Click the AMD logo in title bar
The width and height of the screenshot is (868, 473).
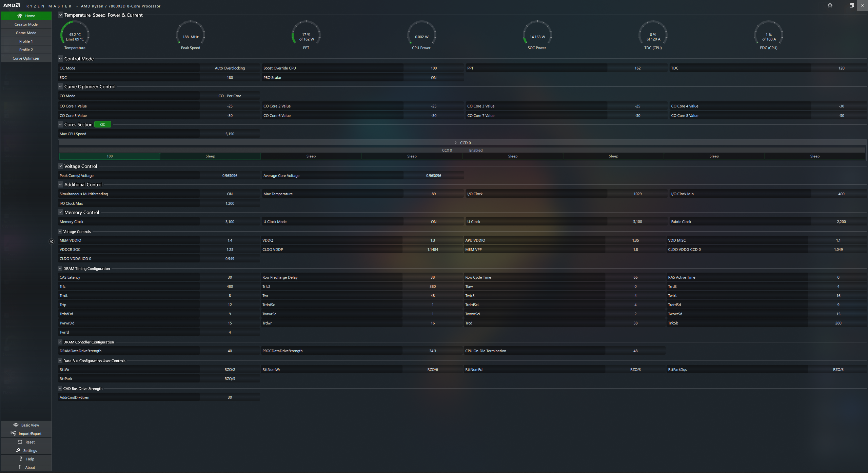pos(12,5)
